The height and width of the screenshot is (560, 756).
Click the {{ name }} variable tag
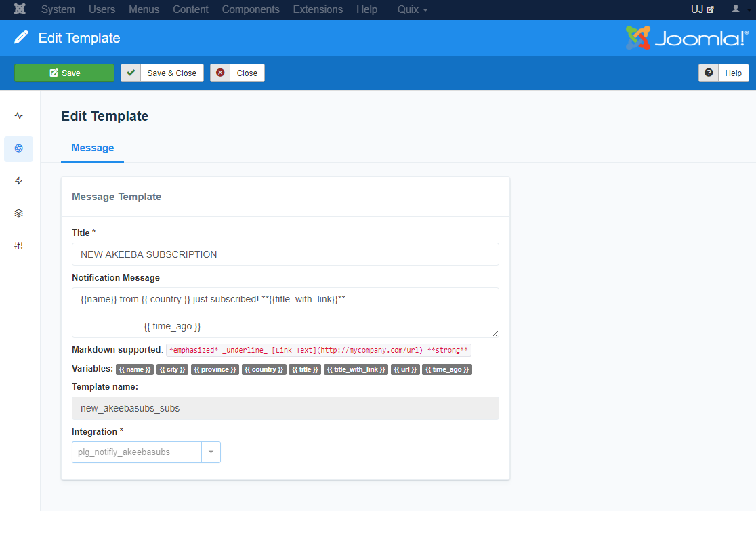pyautogui.click(x=135, y=369)
